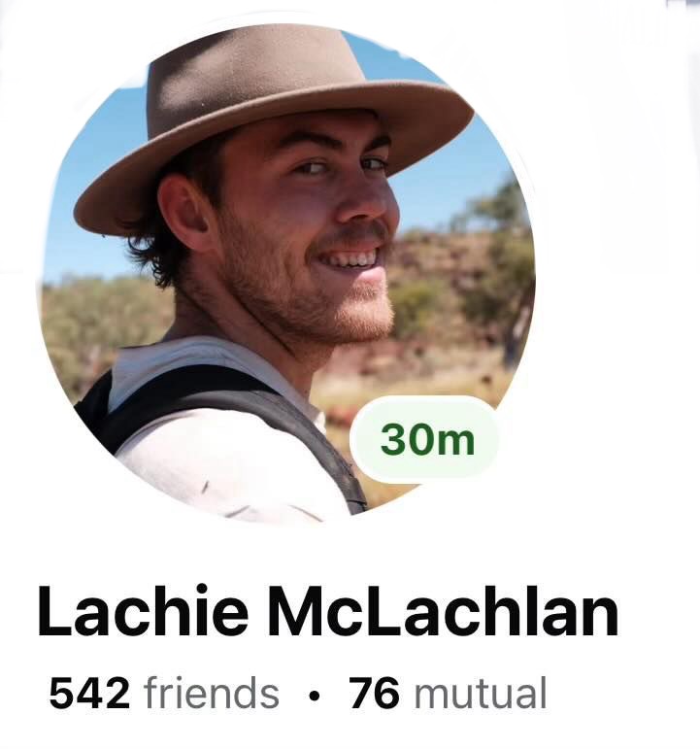The image size is (700, 749).
Task: Tap the 30m text inside the badge
Action: coord(427,440)
